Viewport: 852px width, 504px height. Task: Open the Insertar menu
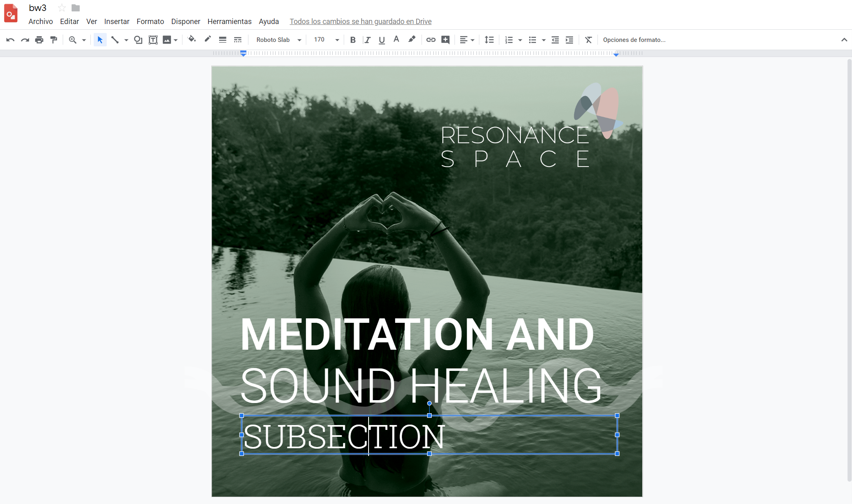[x=116, y=22]
